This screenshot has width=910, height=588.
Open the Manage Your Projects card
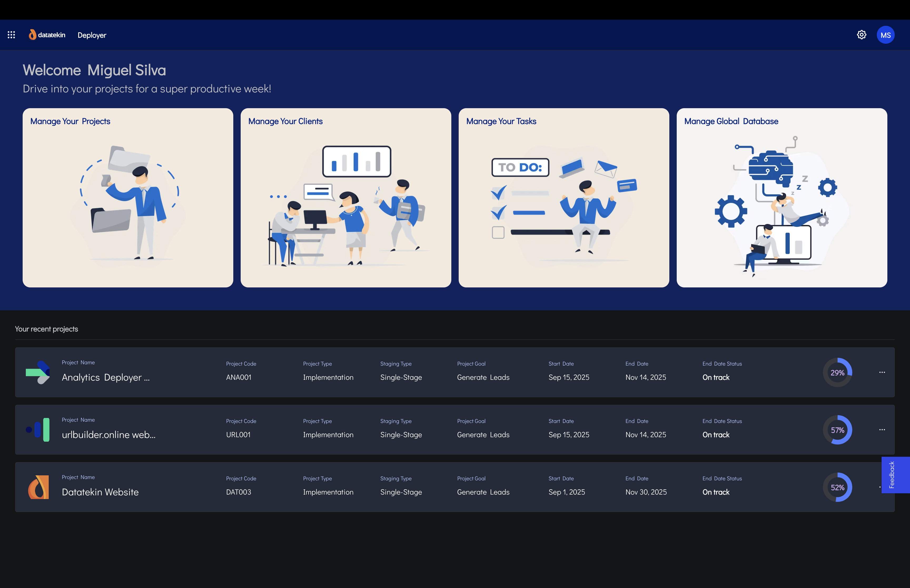click(x=128, y=197)
